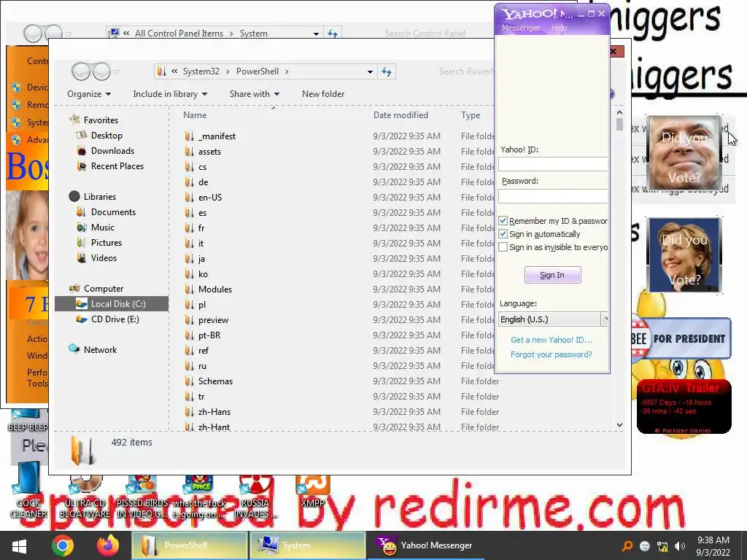Open the COCK CLEANER desktop shortcut

[x=28, y=491]
